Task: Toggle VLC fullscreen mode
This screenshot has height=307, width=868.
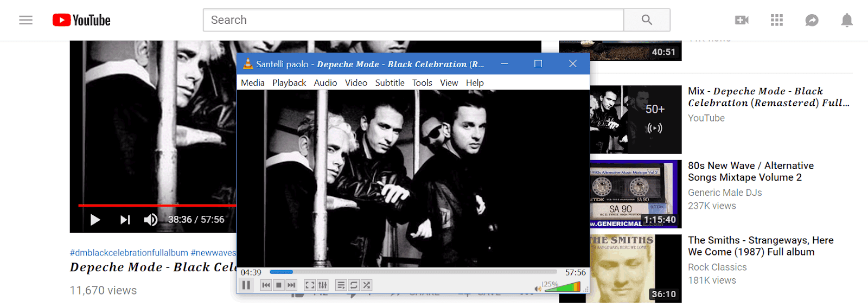Action: (x=310, y=285)
